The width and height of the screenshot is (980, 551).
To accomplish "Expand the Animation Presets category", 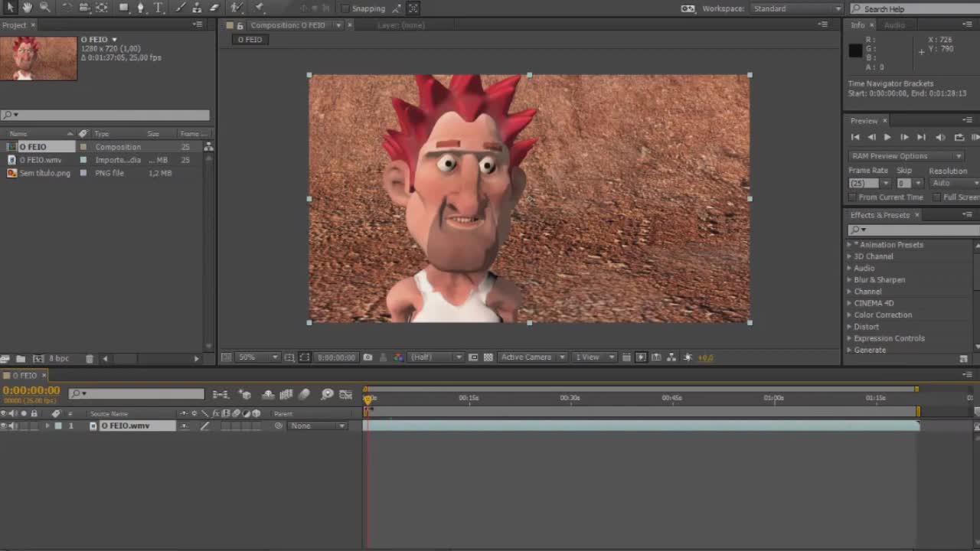I will click(849, 245).
